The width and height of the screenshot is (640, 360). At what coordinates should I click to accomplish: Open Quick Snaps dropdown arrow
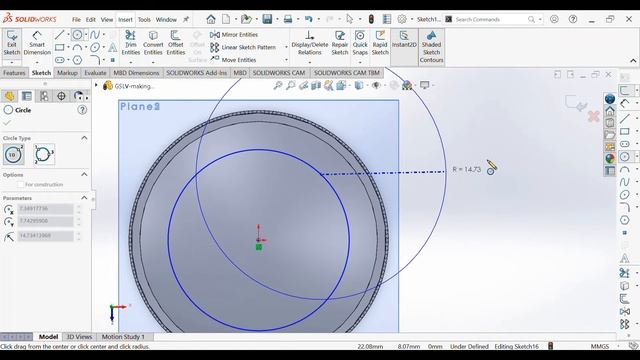(x=360, y=62)
